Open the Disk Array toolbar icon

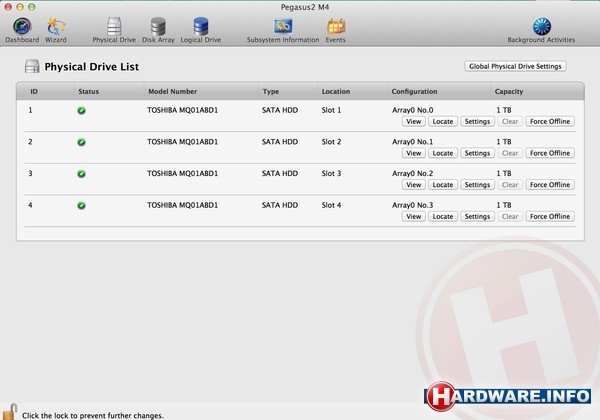[x=158, y=30]
